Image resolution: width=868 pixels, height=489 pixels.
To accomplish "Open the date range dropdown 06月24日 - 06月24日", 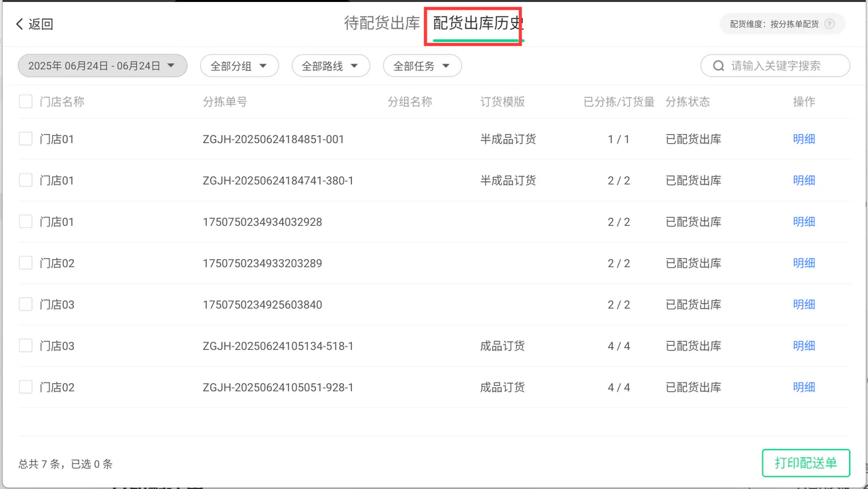I will click(x=102, y=66).
